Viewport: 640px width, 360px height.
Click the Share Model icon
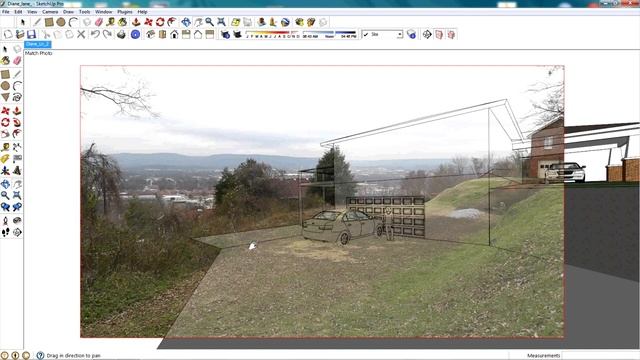pyautogui.click(x=311, y=22)
